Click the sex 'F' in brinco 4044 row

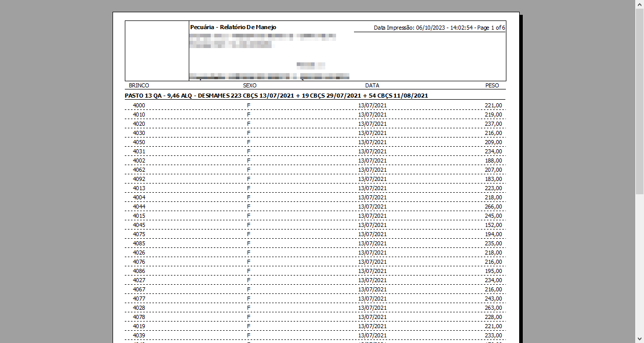(249, 207)
